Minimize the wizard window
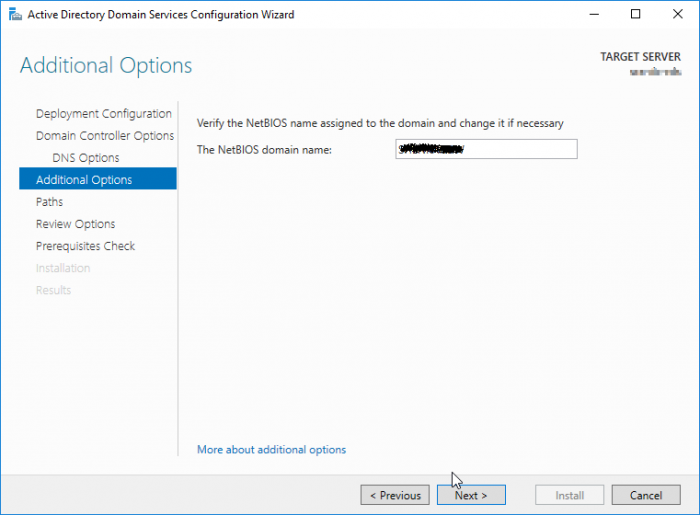Image resolution: width=700 pixels, height=515 pixels. (x=594, y=14)
